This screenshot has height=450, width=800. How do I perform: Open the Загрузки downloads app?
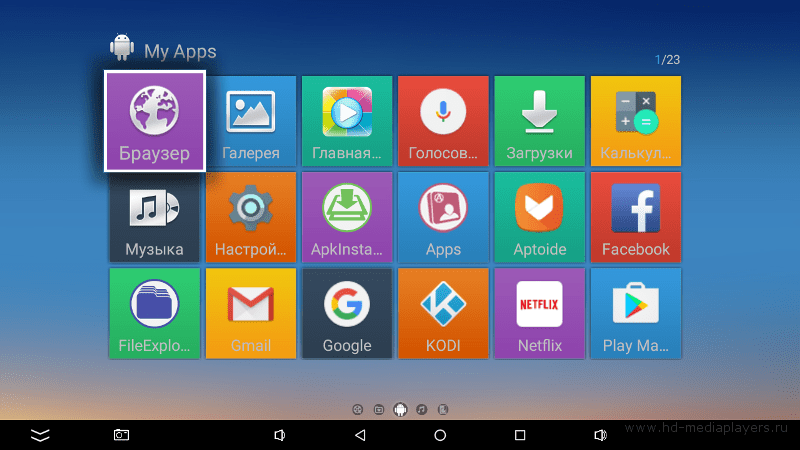(x=539, y=121)
